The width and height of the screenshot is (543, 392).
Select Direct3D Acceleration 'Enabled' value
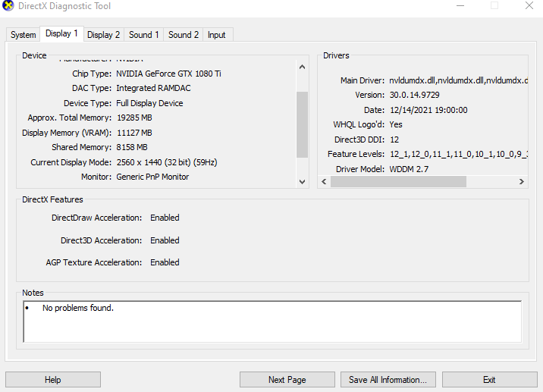point(165,240)
